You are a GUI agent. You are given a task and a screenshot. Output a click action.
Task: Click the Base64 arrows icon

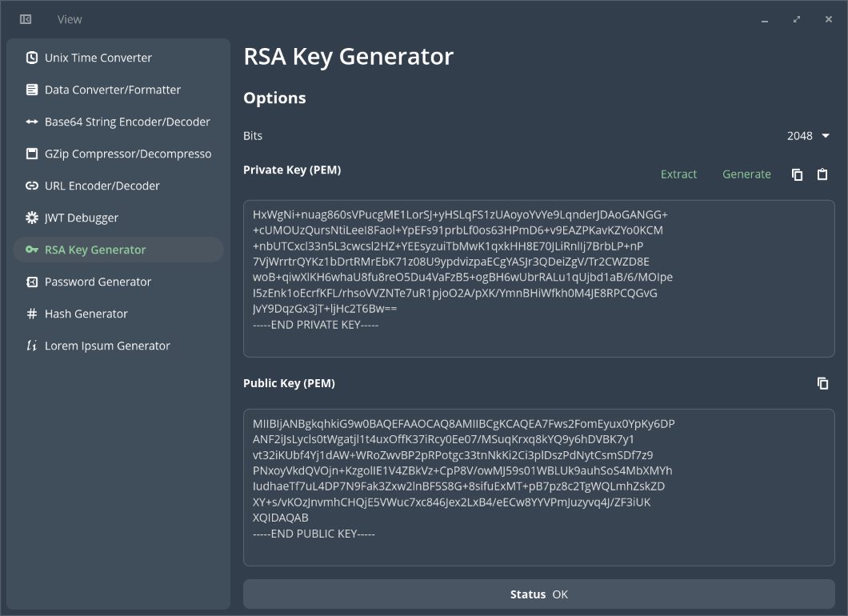32,122
